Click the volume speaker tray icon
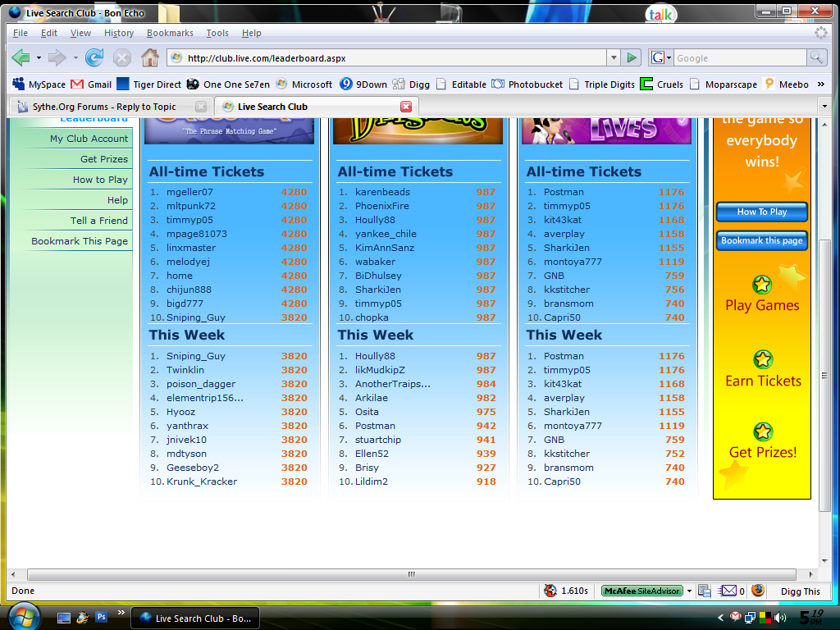 click(779, 618)
